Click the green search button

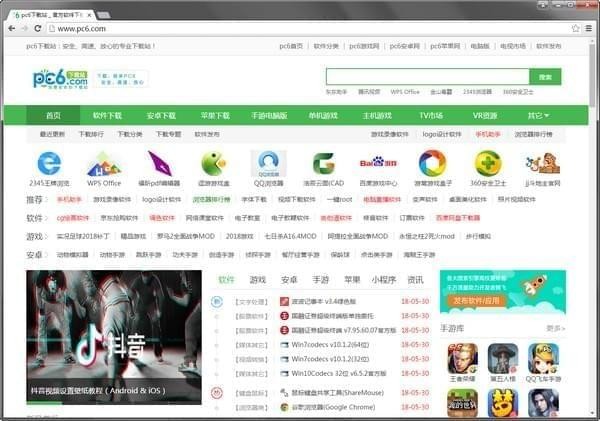(x=545, y=77)
